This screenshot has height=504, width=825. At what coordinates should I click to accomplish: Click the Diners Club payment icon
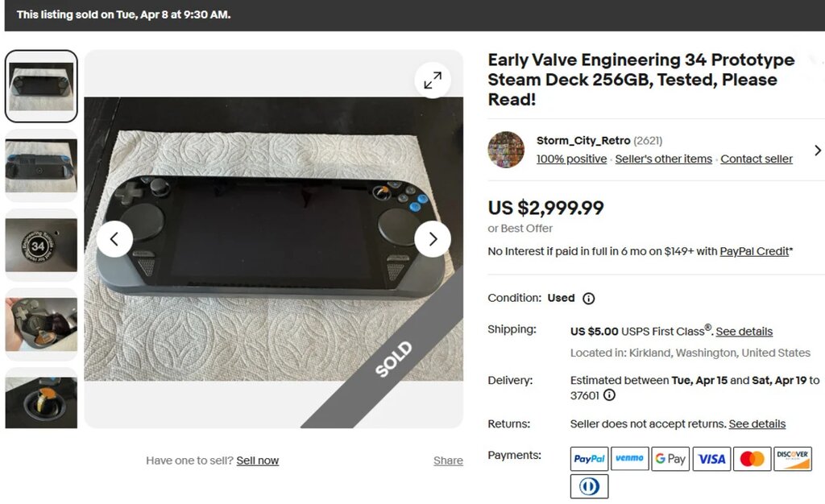click(x=589, y=486)
